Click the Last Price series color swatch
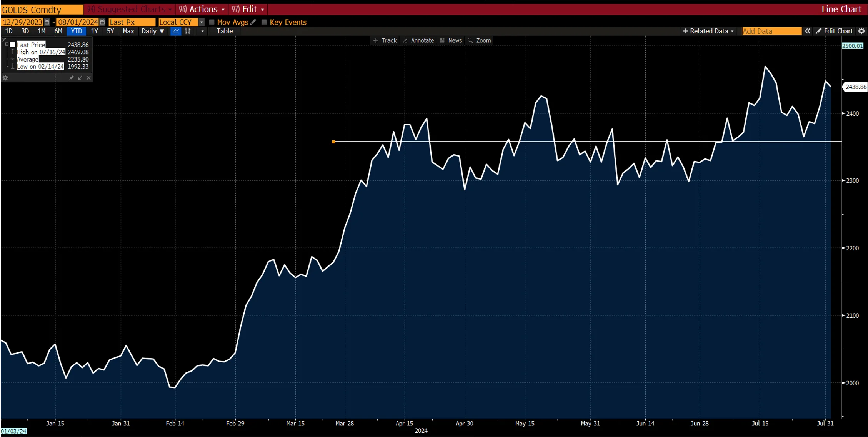The width and height of the screenshot is (868, 437). (13, 45)
